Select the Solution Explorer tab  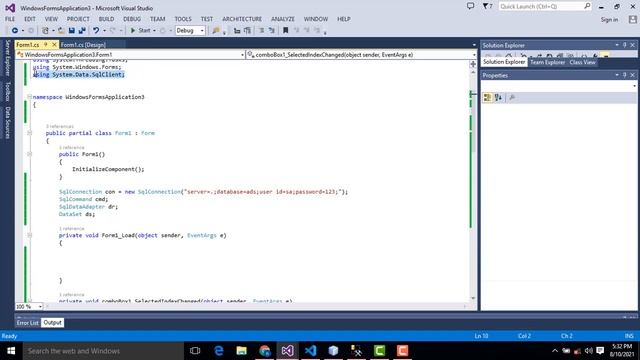click(x=504, y=62)
